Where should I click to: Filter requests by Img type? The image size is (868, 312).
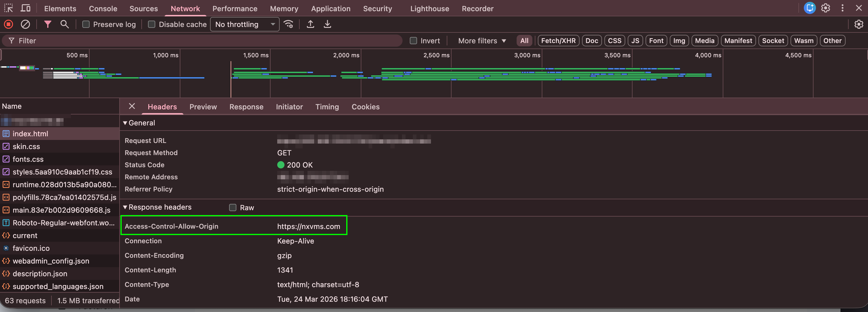click(x=679, y=41)
